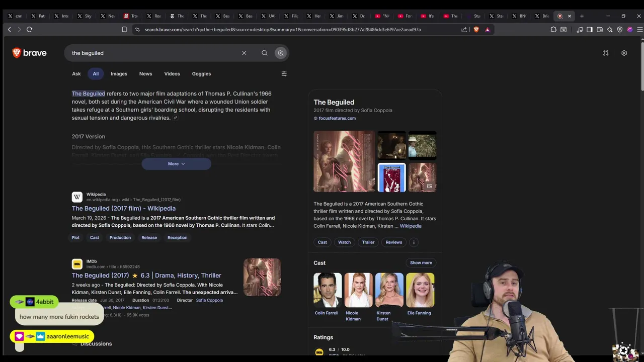Viewport: 644px width, 362px height.
Task: Go back to the previous page
Action: click(9, 30)
